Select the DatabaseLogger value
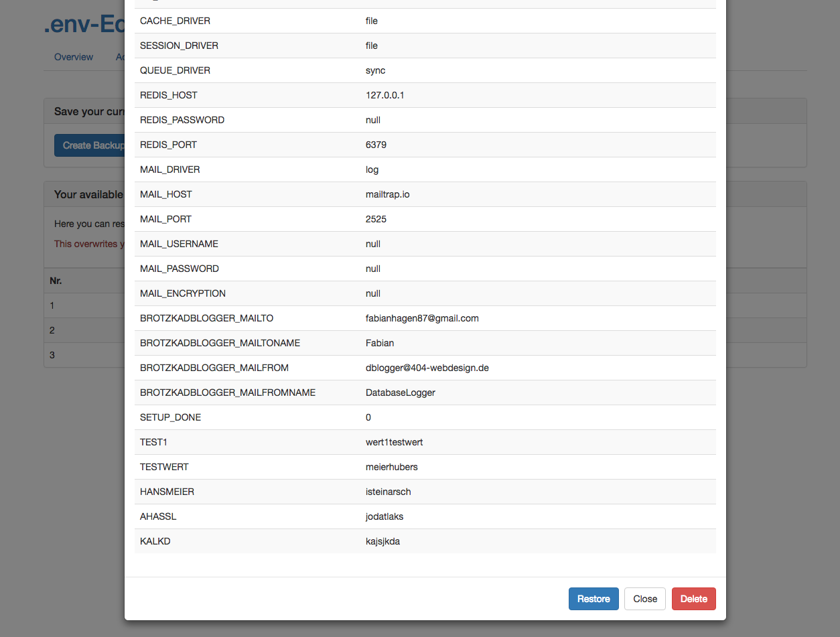 point(400,393)
